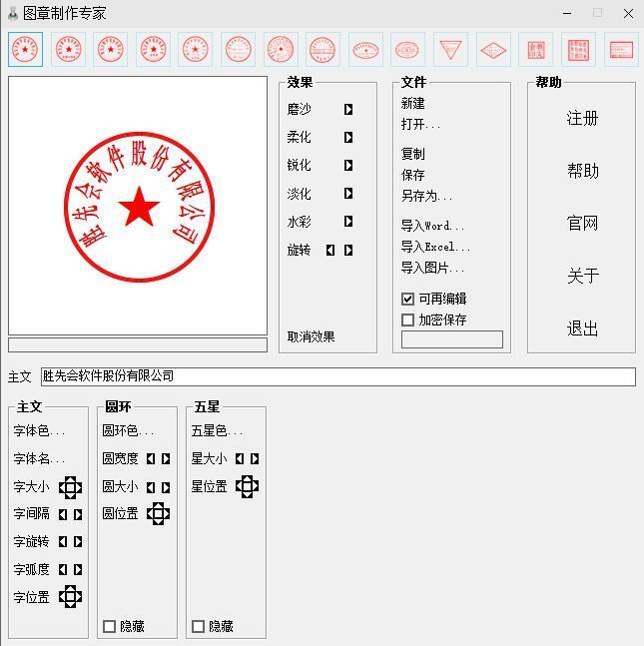Open 字体色... font color picker
This screenshot has width=644, height=646.
point(39,431)
